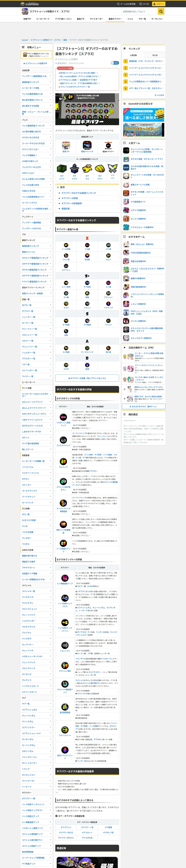
Task: Open the 攻略メニュー hamburger menu icon
Action: [x=23, y=47]
